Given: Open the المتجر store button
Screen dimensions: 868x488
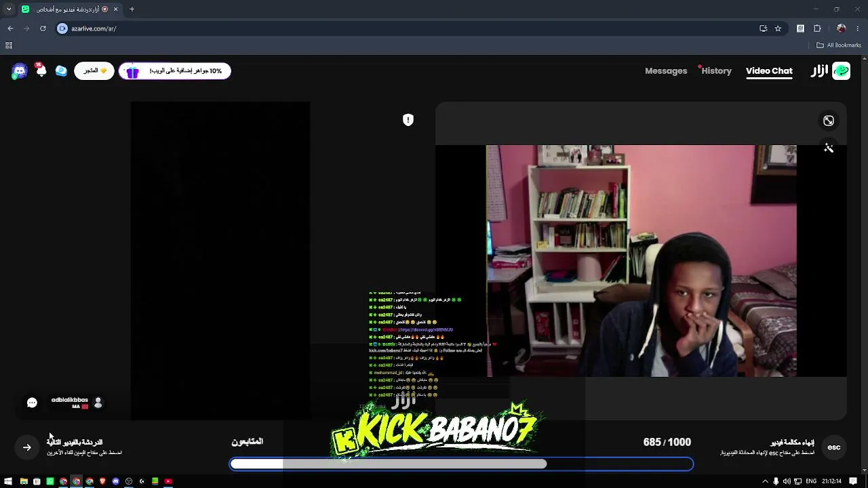Looking at the screenshot, I should [94, 70].
